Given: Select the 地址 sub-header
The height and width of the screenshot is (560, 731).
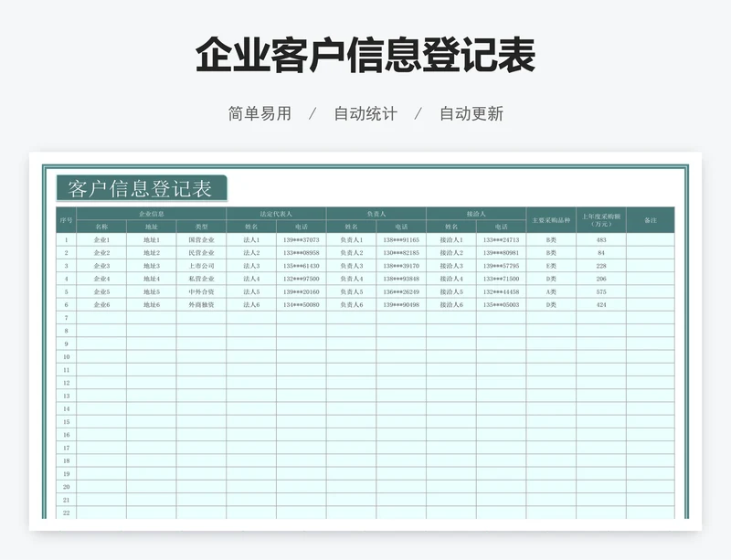Looking at the screenshot, I should pyautogui.click(x=152, y=227).
